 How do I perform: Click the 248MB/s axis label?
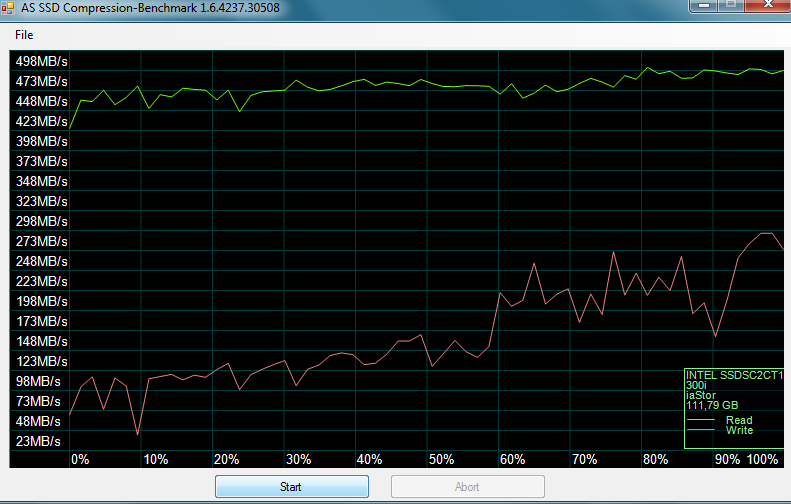tap(41, 261)
